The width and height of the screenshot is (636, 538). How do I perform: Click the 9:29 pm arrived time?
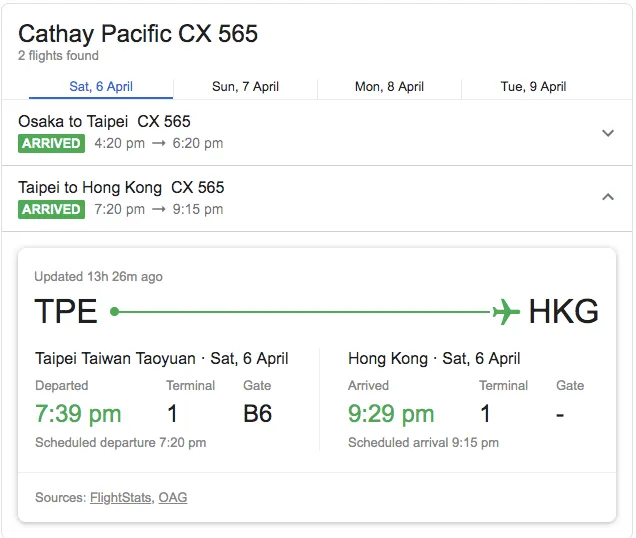pos(391,414)
